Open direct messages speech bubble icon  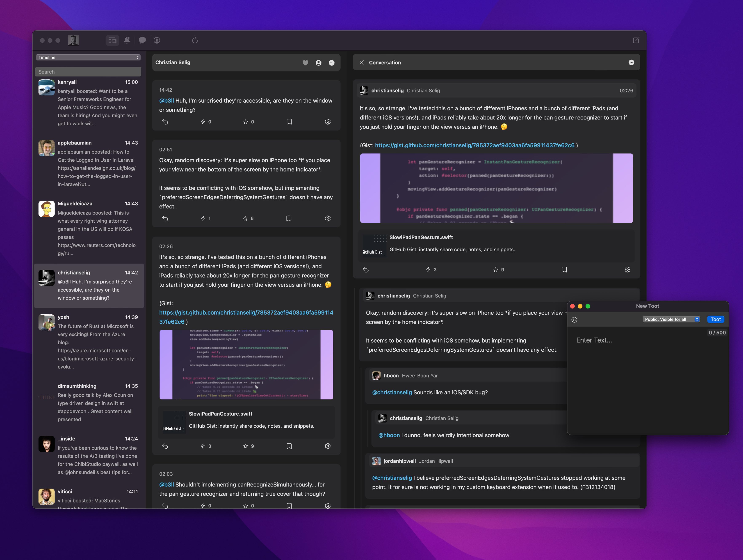pos(142,40)
